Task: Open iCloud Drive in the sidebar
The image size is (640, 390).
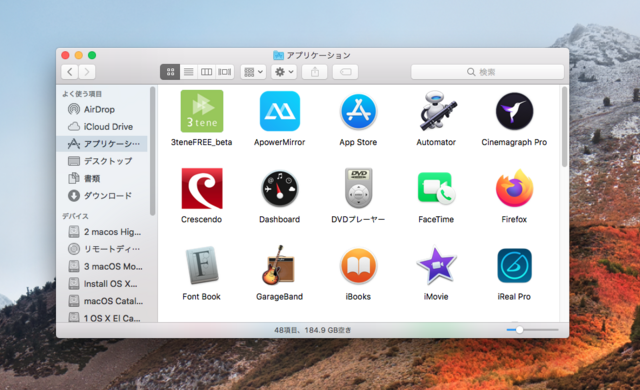Action: coord(102,126)
